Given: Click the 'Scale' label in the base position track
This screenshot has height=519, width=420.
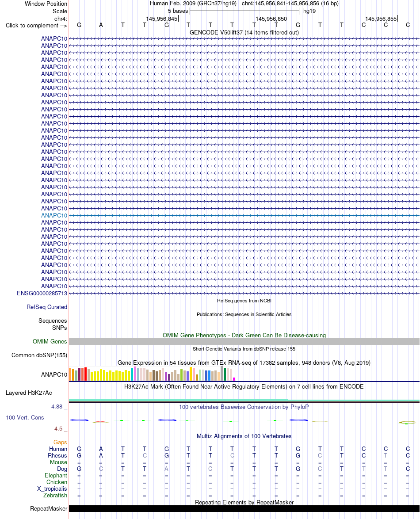Looking at the screenshot, I should pyautogui.click(x=60, y=11).
